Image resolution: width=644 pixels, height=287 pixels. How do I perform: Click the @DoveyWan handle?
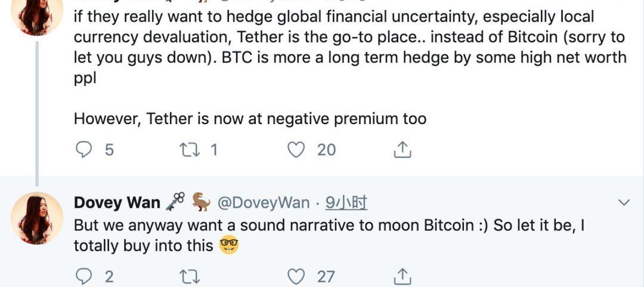pyautogui.click(x=264, y=203)
